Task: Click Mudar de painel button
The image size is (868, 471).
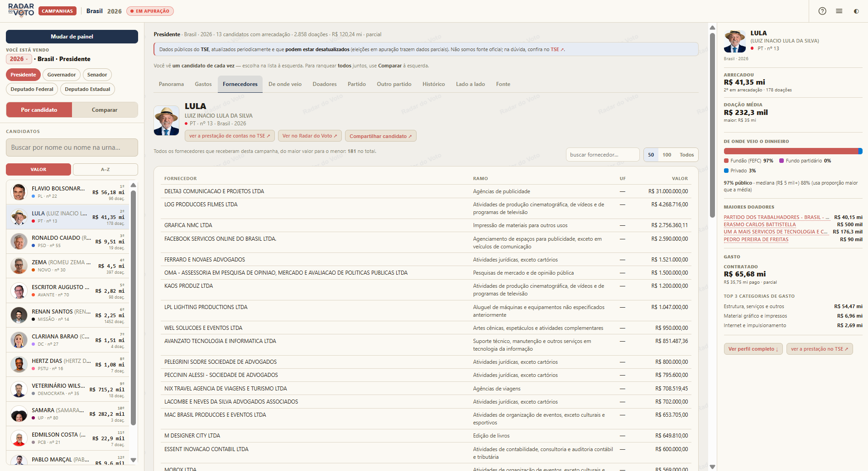Action: pyautogui.click(x=72, y=37)
